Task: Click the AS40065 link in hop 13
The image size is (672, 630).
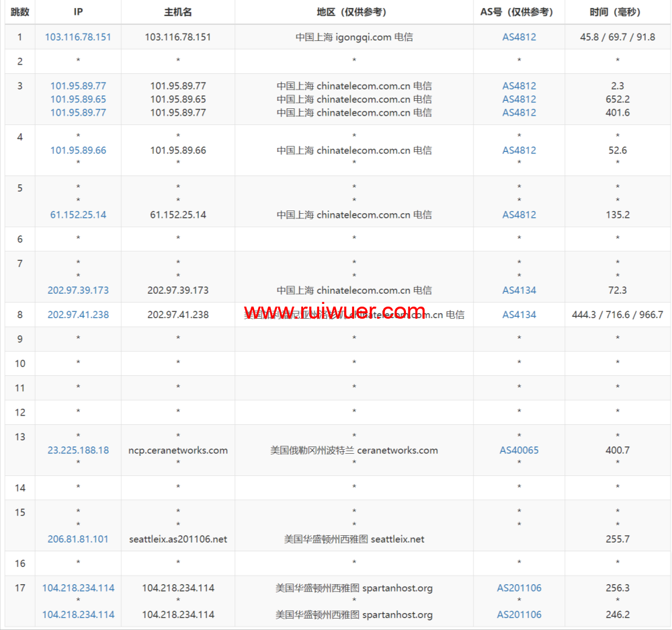Action: [519, 450]
